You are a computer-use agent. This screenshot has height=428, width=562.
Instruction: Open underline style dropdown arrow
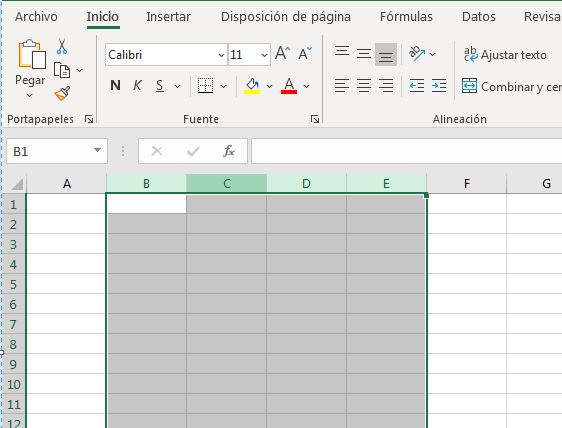177,86
